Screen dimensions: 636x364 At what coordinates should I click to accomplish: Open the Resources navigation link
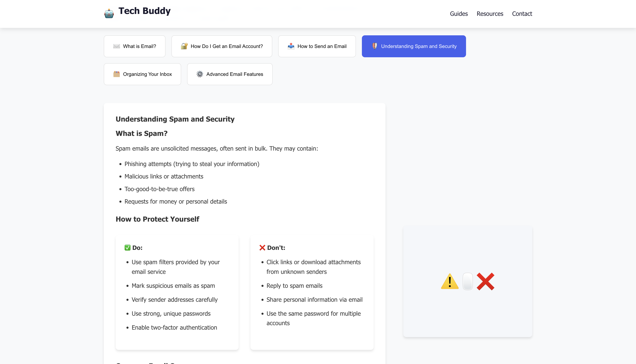(x=490, y=14)
